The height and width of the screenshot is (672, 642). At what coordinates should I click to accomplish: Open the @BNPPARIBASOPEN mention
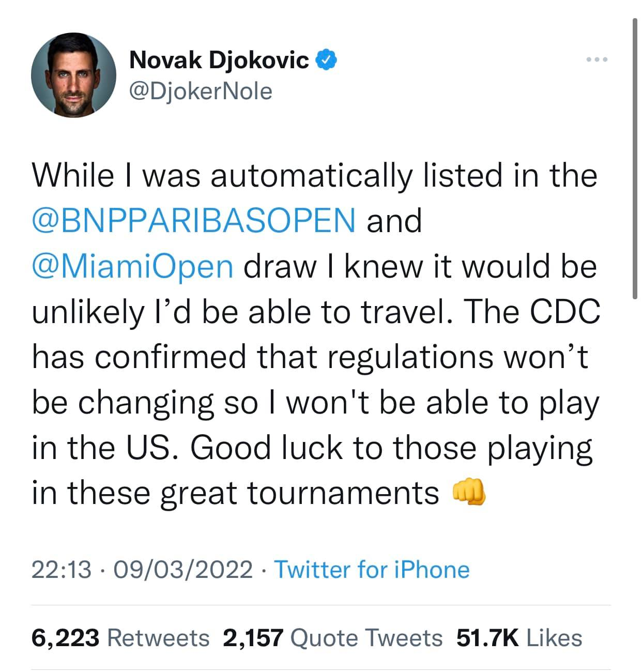coord(194,221)
